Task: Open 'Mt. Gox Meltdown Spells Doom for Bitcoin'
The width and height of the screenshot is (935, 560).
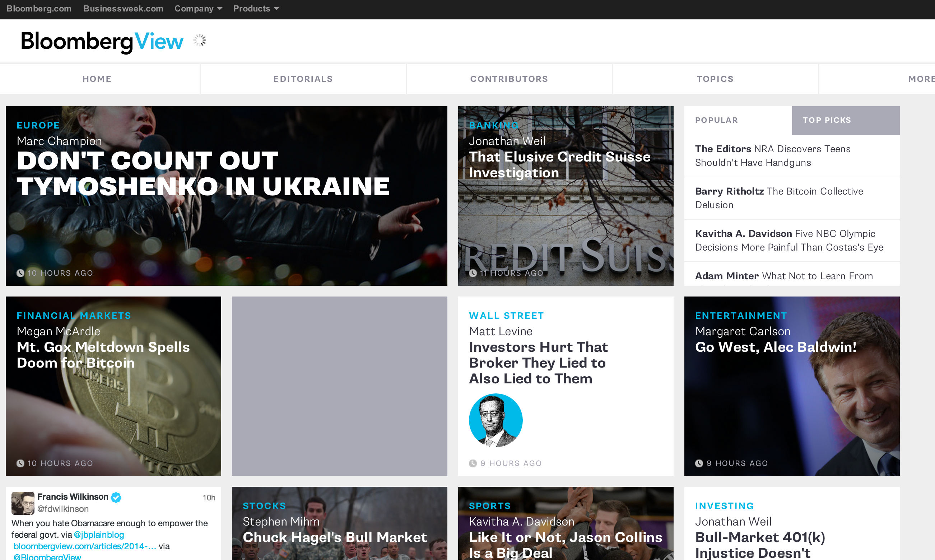Action: (x=103, y=355)
